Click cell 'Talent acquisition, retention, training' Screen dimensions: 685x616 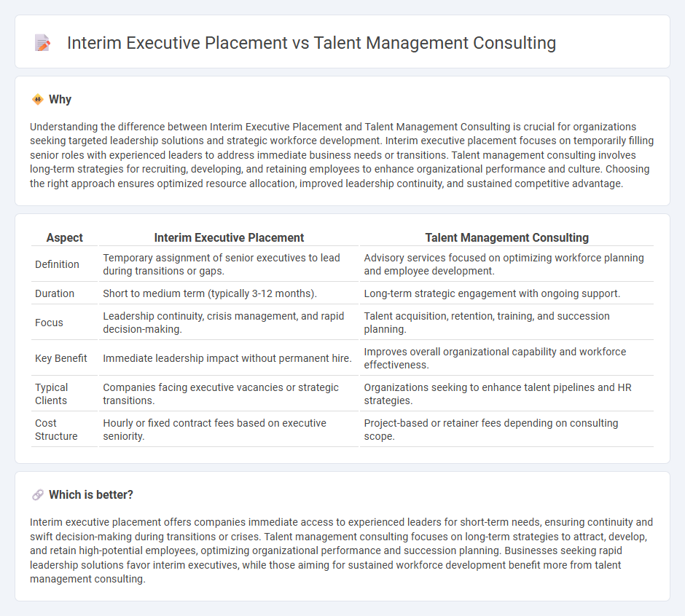click(x=506, y=323)
